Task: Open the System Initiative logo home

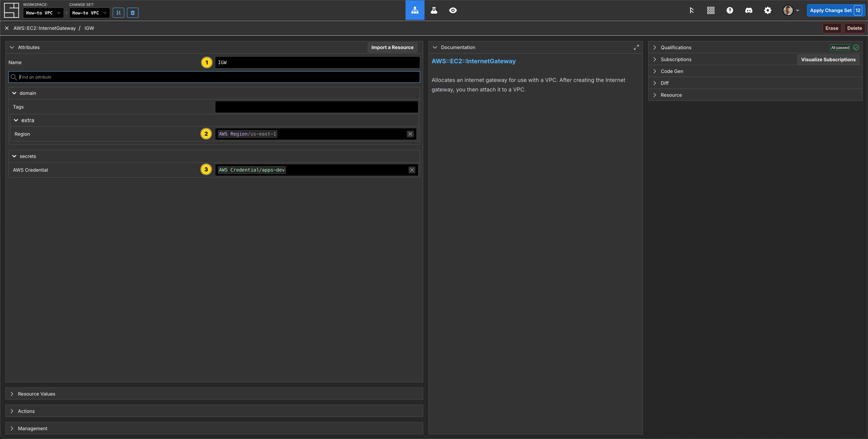Action: point(11,10)
